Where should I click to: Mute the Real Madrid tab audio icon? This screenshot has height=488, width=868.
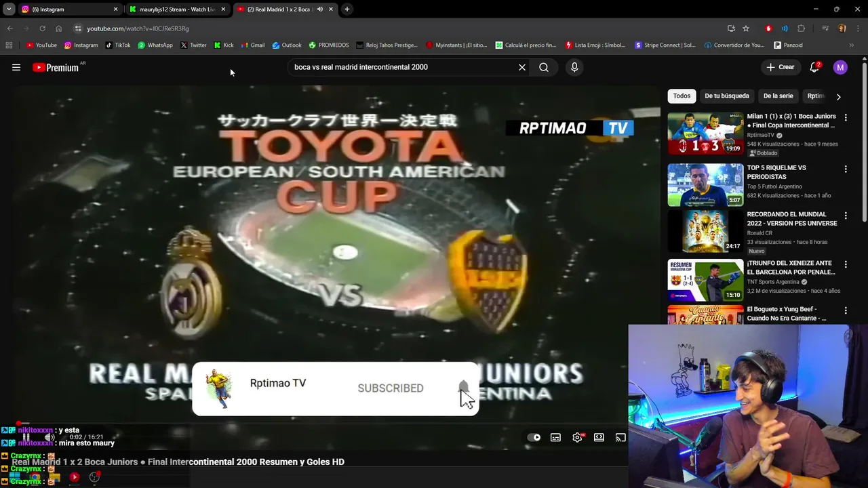pyautogui.click(x=320, y=9)
